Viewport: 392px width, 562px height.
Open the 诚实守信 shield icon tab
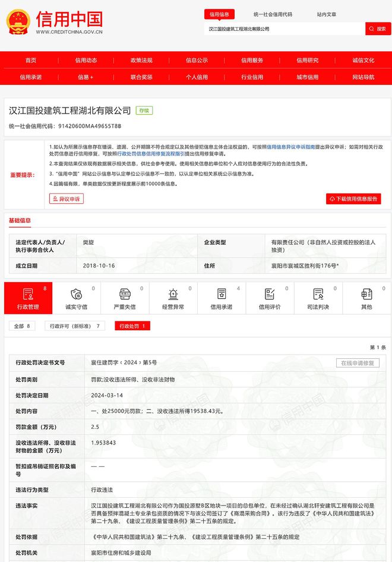click(x=77, y=298)
